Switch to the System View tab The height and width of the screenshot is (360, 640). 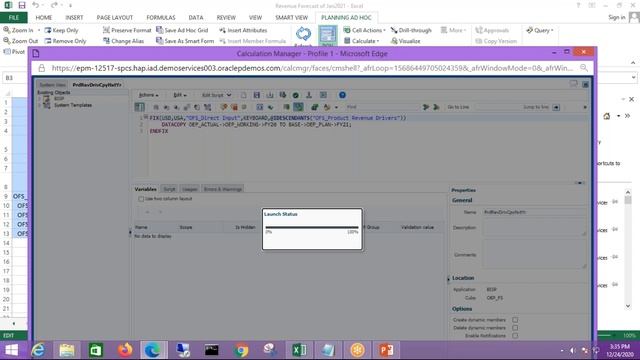pos(52,85)
